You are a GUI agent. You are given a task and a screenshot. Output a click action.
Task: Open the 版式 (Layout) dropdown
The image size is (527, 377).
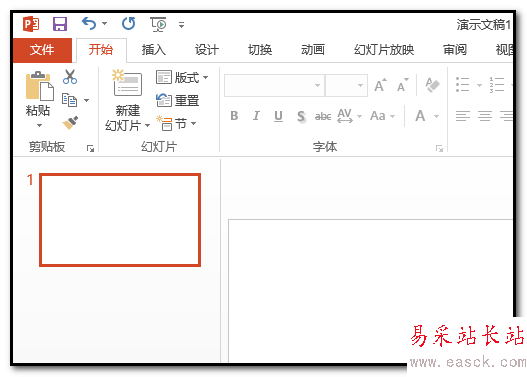pos(182,78)
